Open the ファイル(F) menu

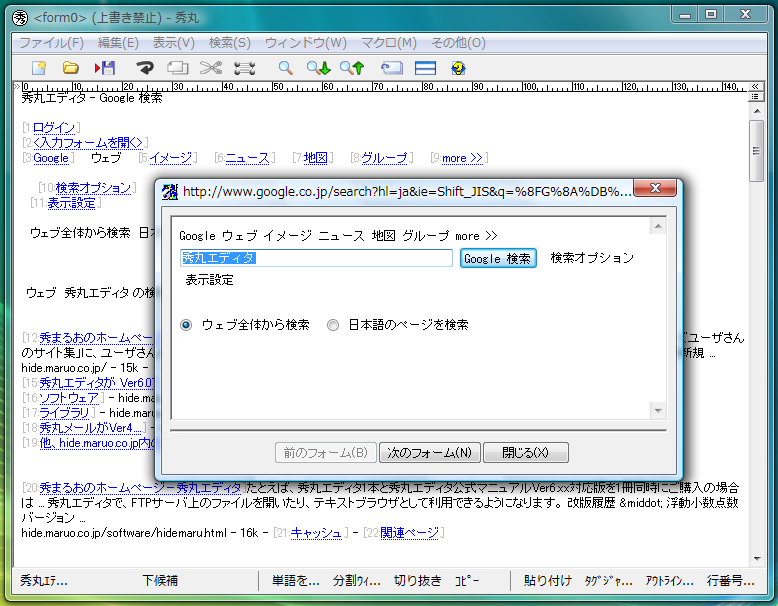52,43
